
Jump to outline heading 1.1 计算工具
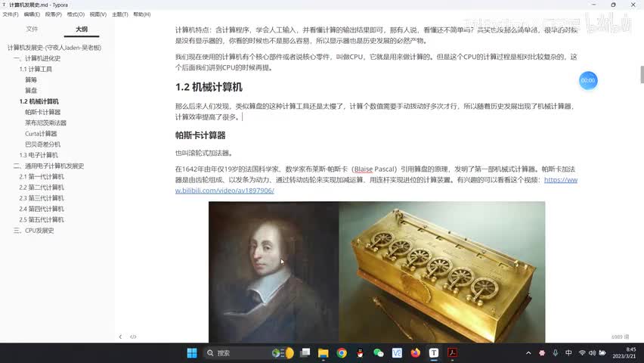[x=36, y=69]
